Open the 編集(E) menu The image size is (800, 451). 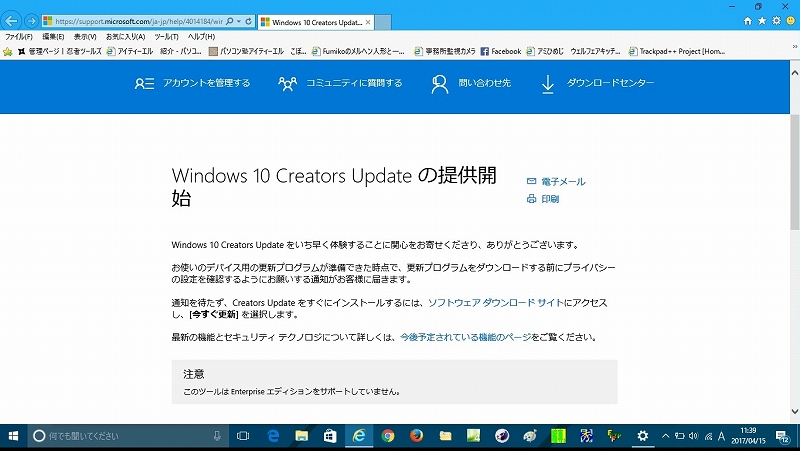[53, 37]
